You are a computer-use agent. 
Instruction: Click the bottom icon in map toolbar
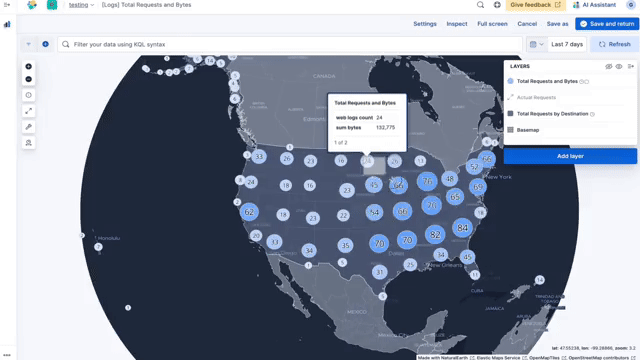(x=29, y=143)
